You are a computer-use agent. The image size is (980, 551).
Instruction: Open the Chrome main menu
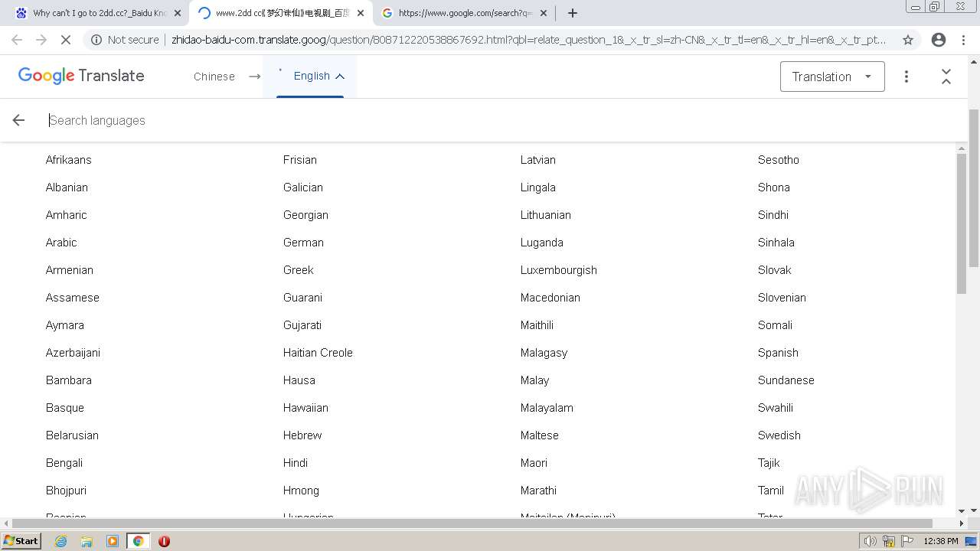[x=965, y=40]
